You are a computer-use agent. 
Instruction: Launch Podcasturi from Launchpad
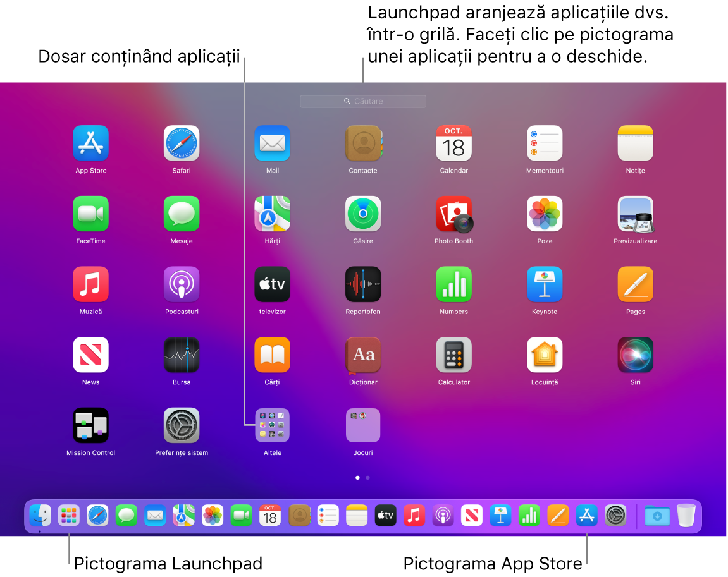tap(181, 284)
